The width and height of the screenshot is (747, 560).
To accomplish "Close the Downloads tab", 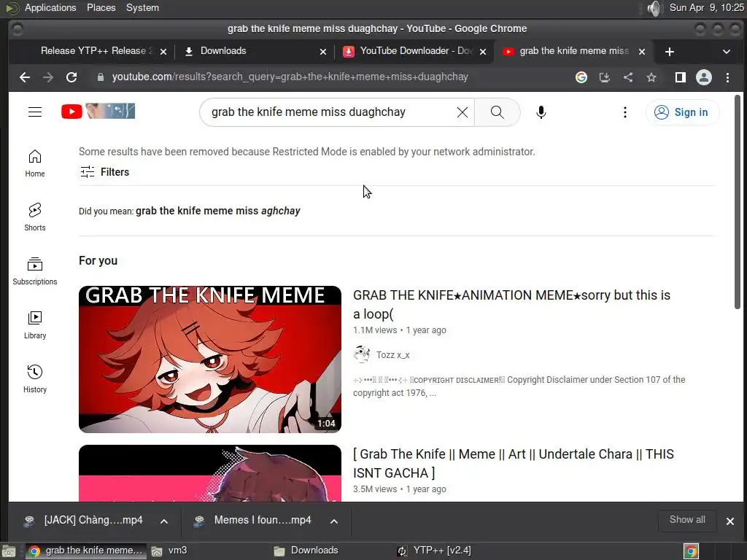I will tap(323, 52).
